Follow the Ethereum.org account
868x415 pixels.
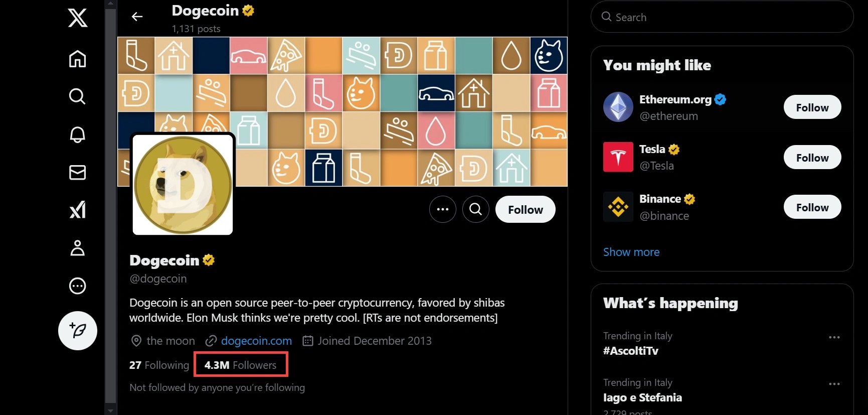[x=812, y=107]
